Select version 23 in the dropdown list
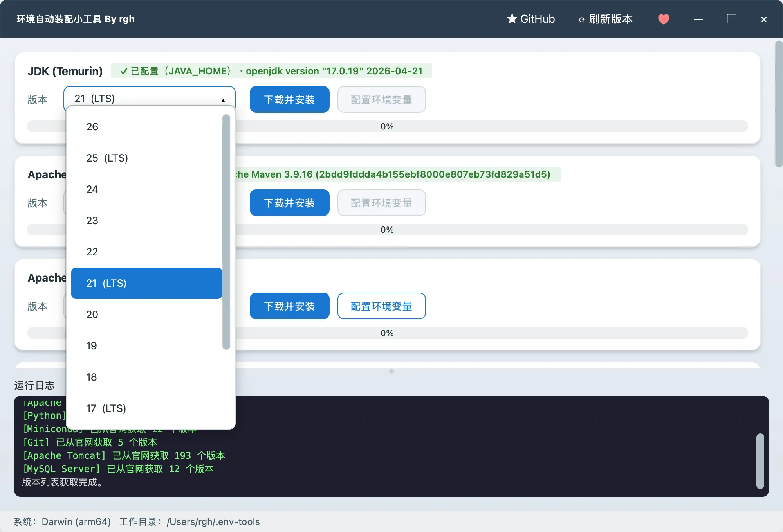The height and width of the screenshot is (532, 783). 147,221
